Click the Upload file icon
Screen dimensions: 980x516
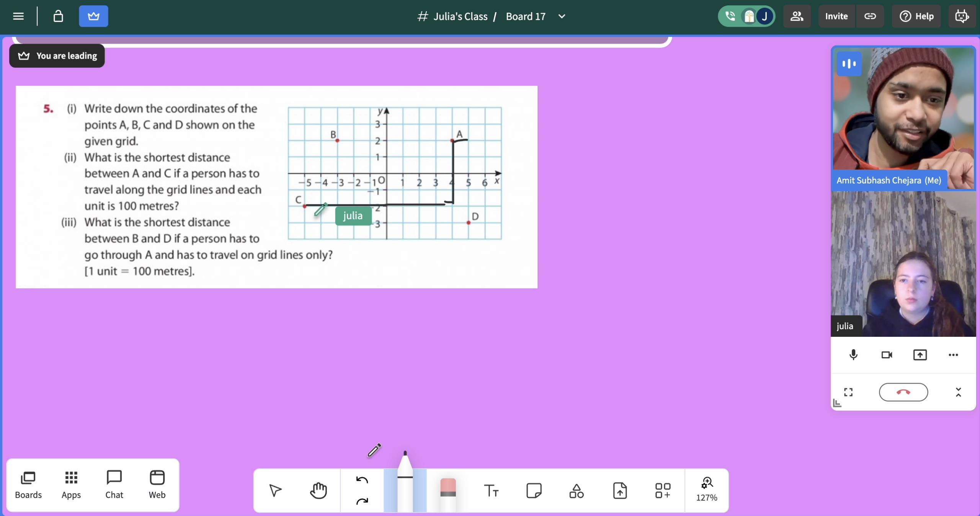620,490
